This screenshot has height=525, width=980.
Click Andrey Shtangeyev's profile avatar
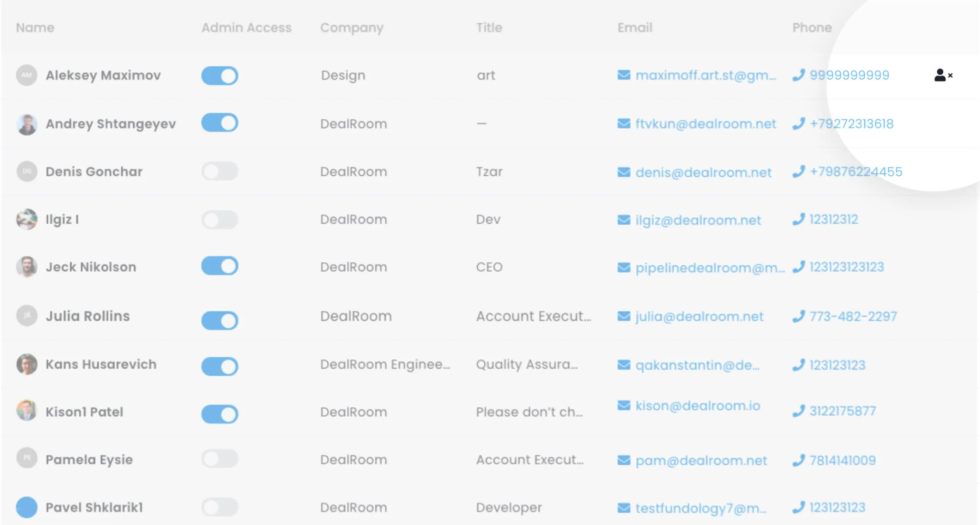click(x=27, y=124)
